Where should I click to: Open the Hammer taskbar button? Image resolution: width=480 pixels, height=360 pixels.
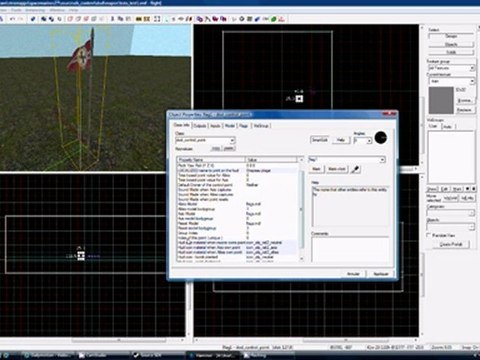point(213,355)
